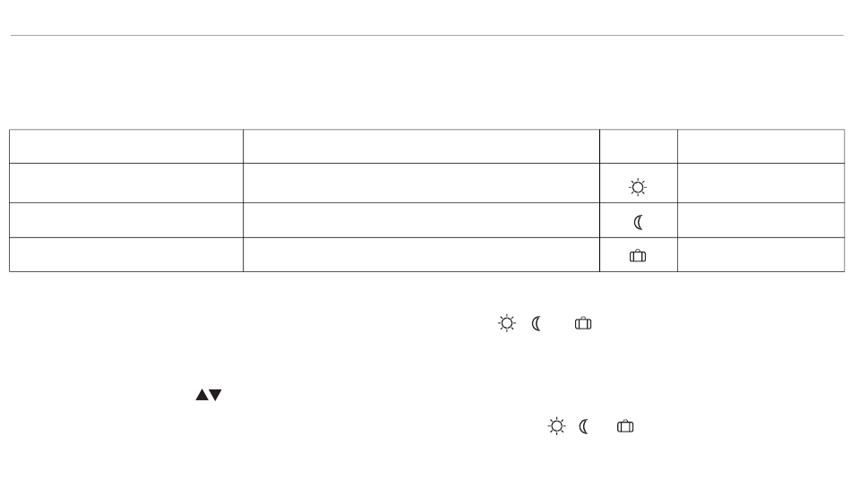The image size is (851, 504).
Task: Click the moon icon in the lowest icon line
Action: 584,427
